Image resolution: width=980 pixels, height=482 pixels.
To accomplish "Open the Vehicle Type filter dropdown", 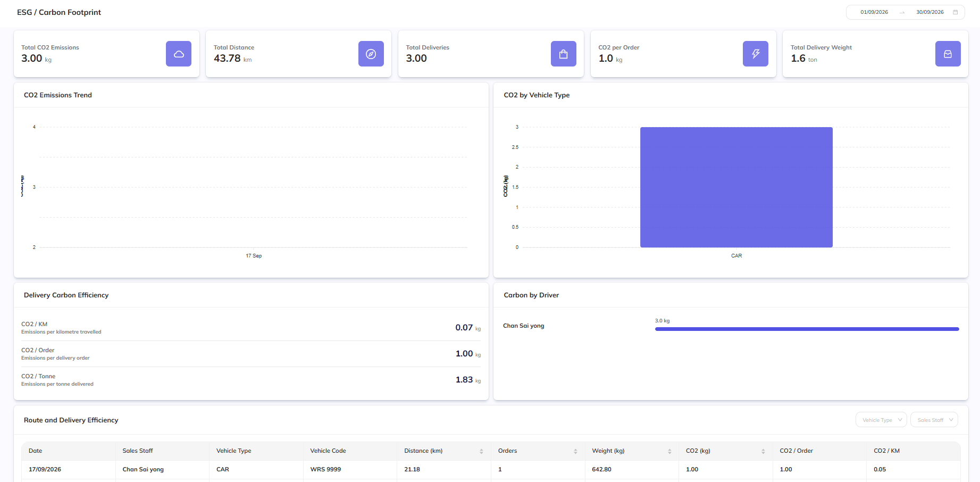I will click(881, 420).
